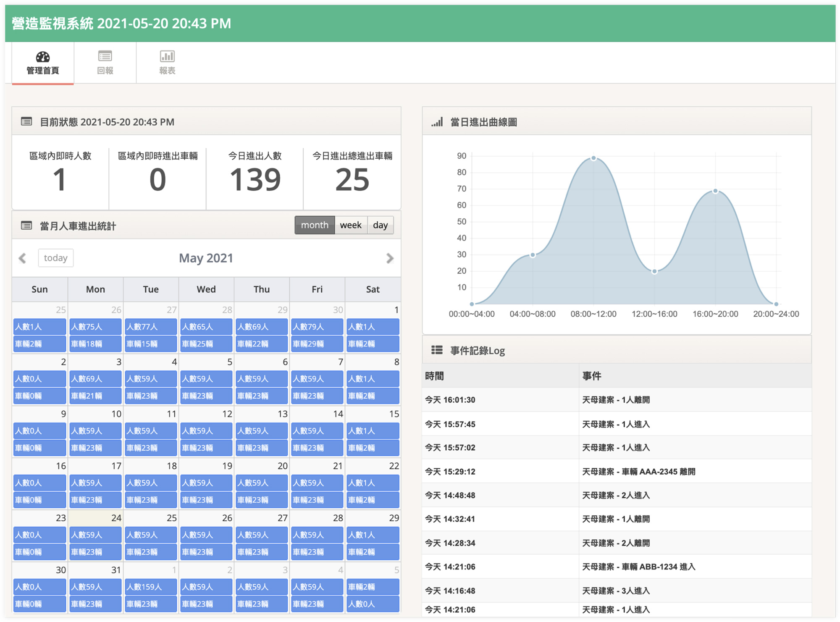Click the 目前狀態 panel list icon
Viewport: 840px width, 622px height.
tap(26, 122)
